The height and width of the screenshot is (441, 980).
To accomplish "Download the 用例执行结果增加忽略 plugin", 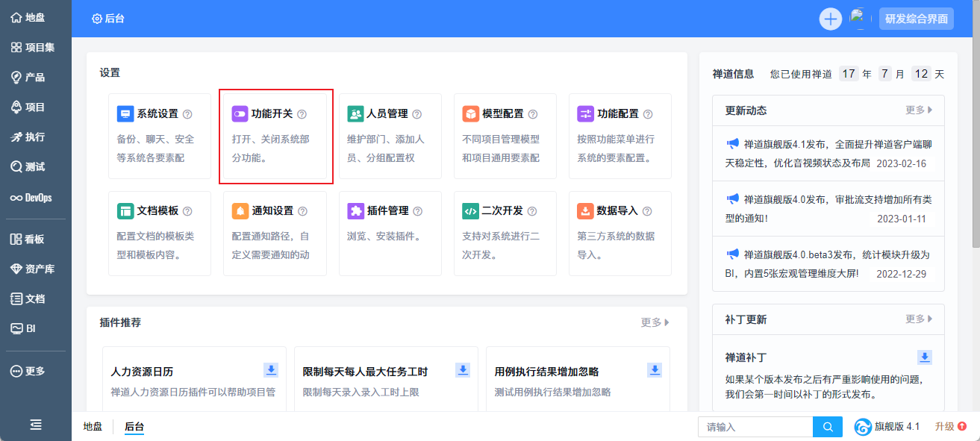I will pyautogui.click(x=655, y=370).
